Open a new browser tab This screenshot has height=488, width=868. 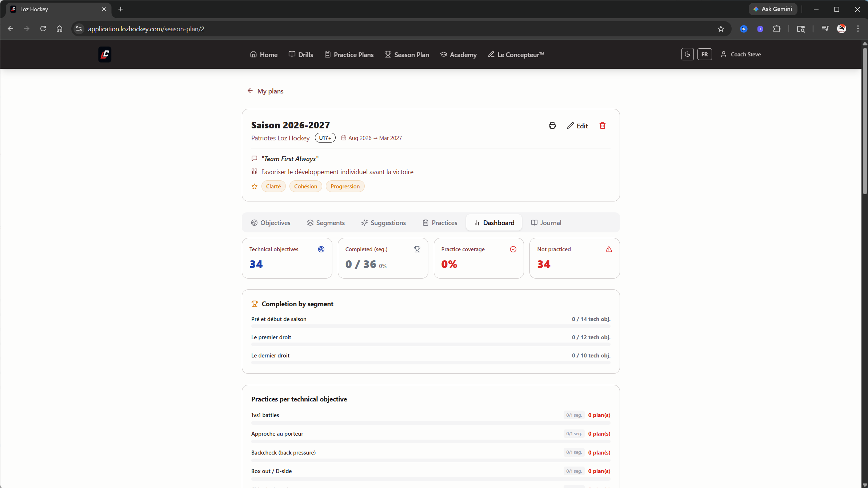point(121,9)
